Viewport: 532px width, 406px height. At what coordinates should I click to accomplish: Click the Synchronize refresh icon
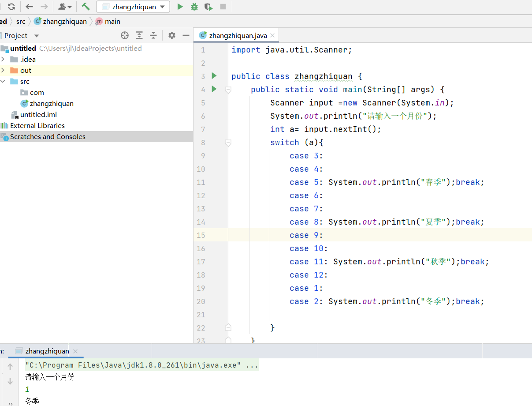(11, 7)
